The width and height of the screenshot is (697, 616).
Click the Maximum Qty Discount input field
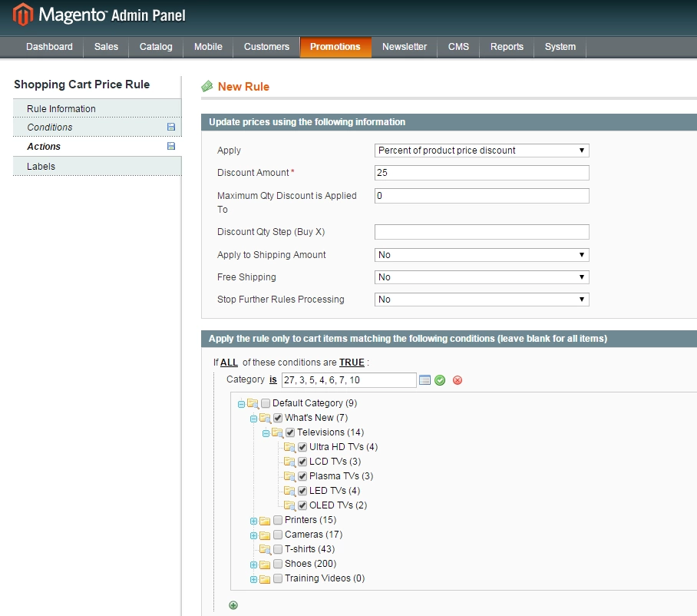click(x=482, y=196)
